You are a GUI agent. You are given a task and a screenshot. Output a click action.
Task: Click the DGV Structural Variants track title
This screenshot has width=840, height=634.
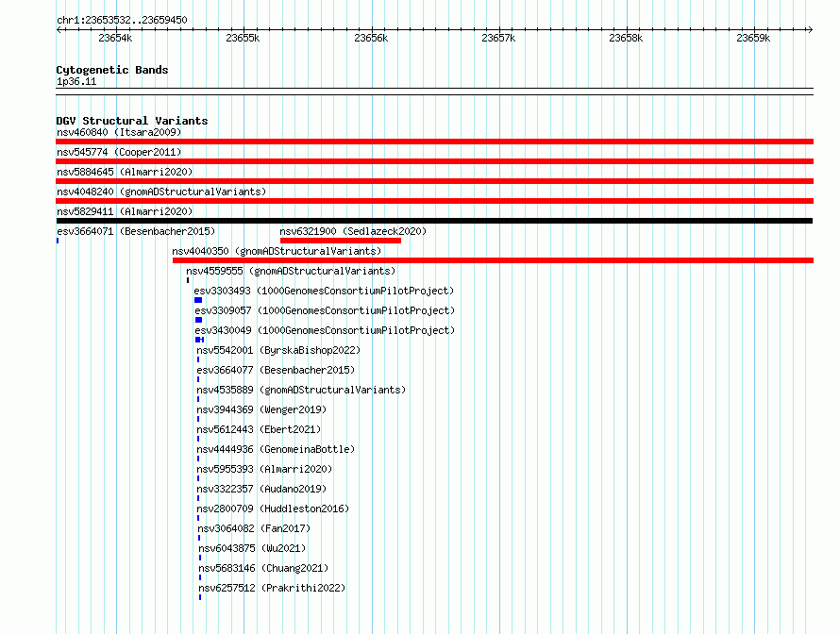[132, 121]
